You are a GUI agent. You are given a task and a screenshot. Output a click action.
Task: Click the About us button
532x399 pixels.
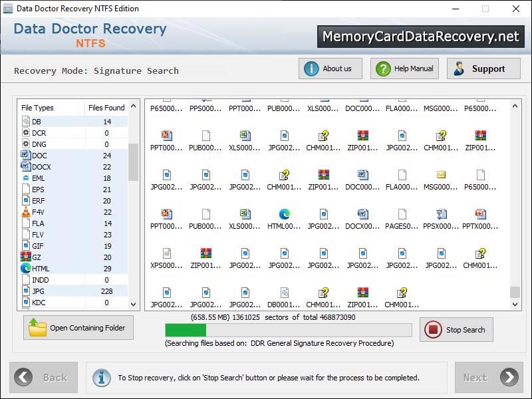click(x=330, y=68)
